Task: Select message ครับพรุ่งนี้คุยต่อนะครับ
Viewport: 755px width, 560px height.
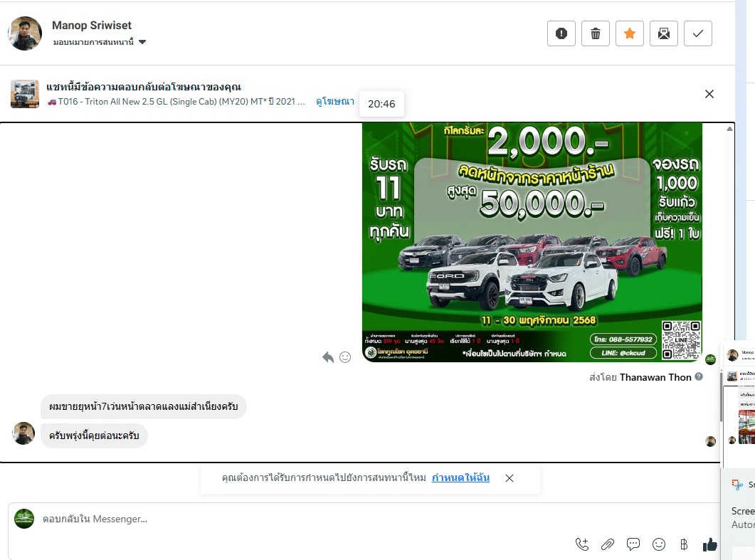Action: [x=94, y=435]
